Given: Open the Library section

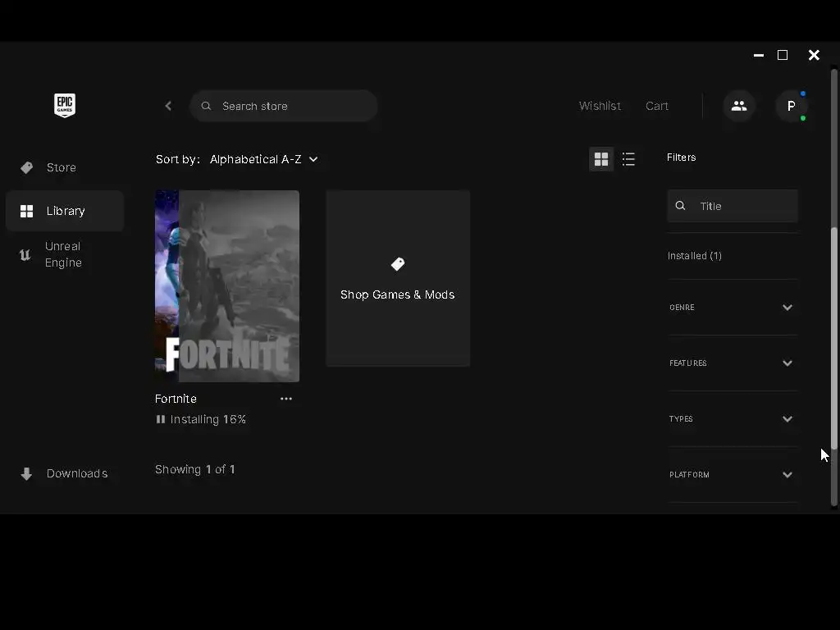Looking at the screenshot, I should click(x=65, y=211).
